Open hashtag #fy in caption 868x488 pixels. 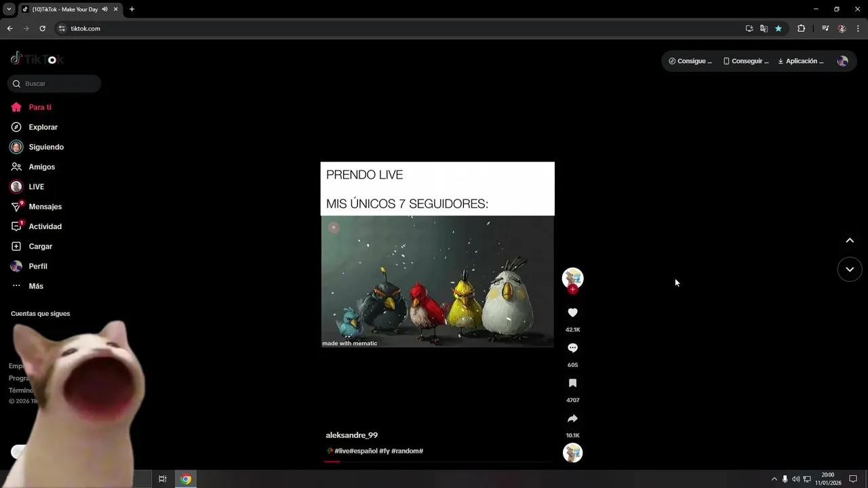point(384,451)
